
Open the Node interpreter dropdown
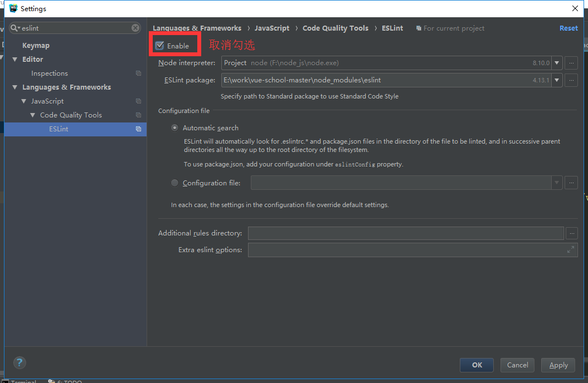pos(557,63)
